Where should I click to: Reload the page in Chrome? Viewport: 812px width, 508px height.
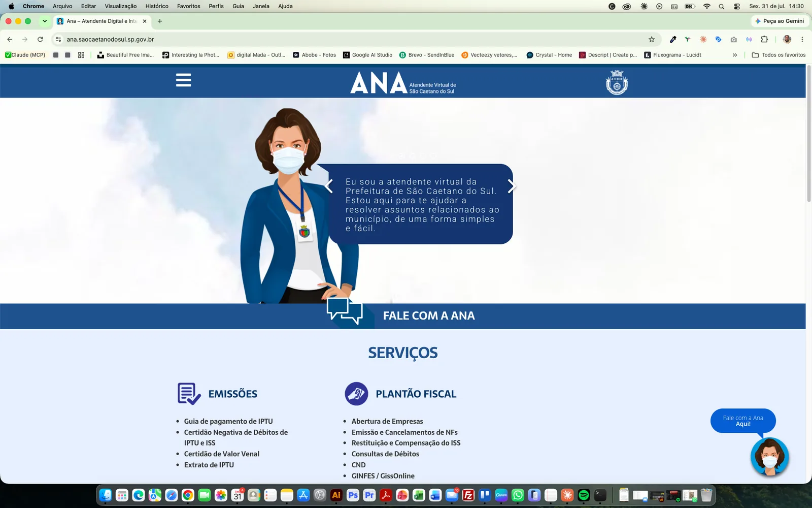point(40,39)
